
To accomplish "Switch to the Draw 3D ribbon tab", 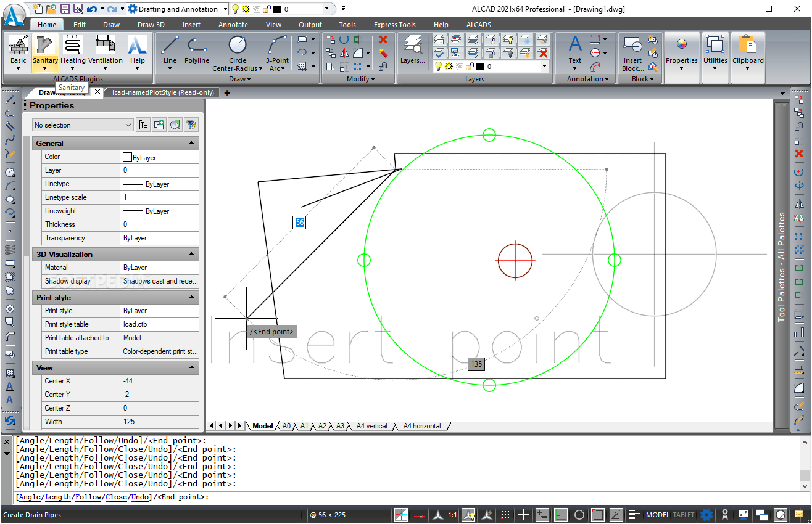I will [x=151, y=25].
